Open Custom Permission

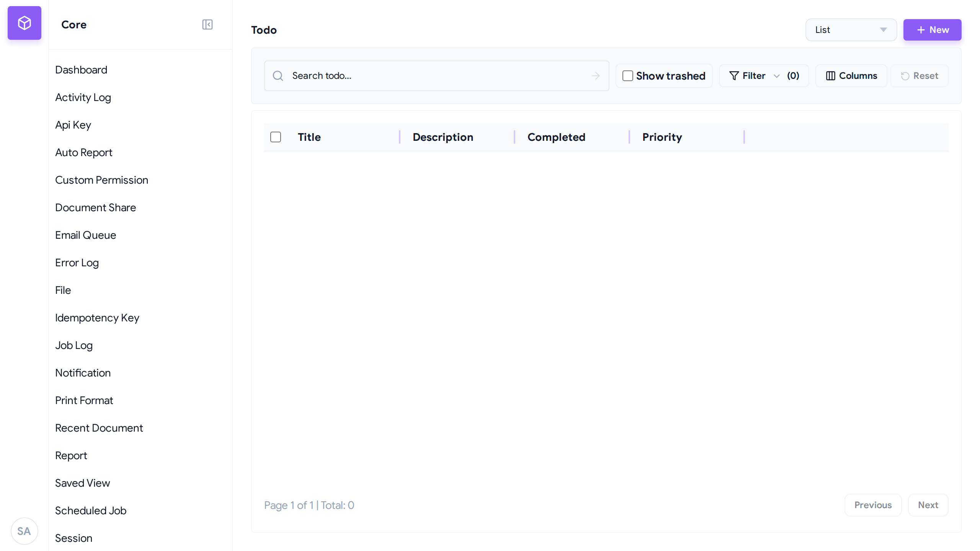coord(102,180)
